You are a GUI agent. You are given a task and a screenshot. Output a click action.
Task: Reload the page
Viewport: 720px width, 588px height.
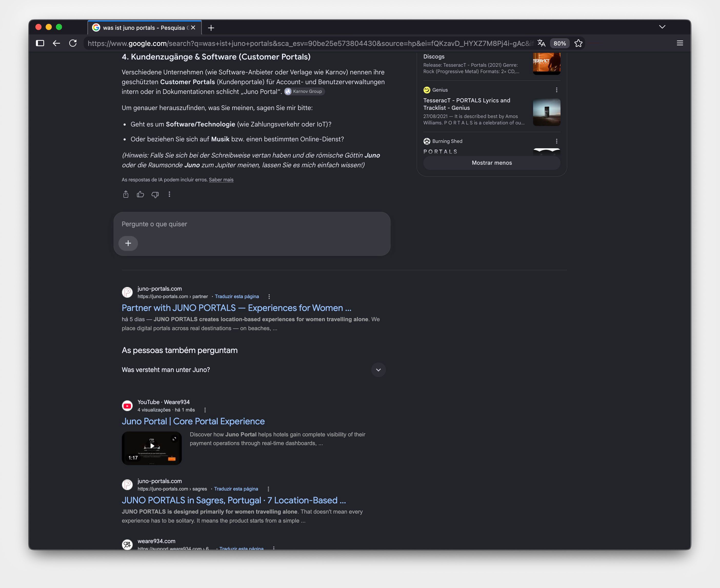[73, 43]
